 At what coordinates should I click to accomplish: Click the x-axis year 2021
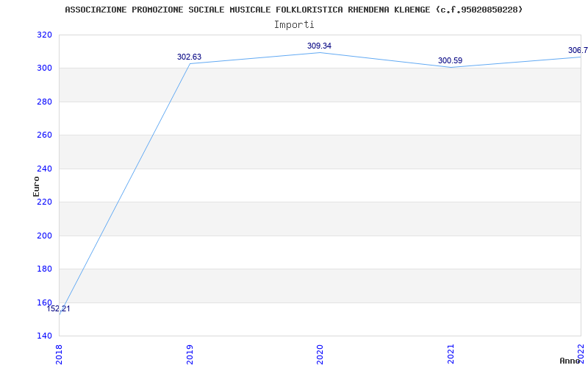[451, 354]
